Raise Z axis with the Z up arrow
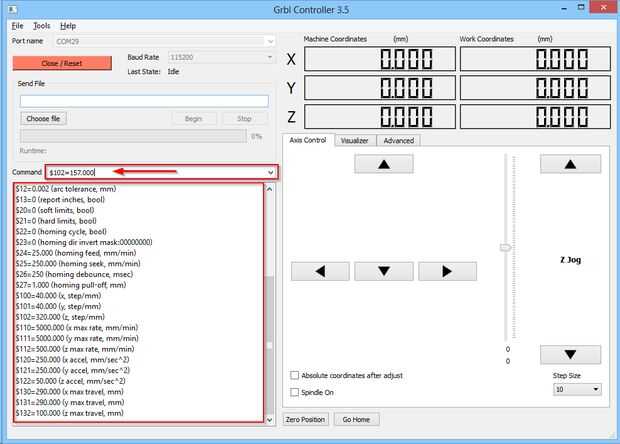 [x=570, y=164]
